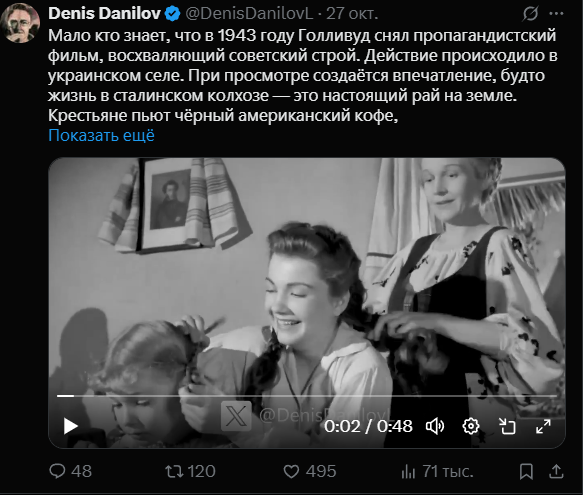
Task: Share the post via share icon
Action: [556, 471]
